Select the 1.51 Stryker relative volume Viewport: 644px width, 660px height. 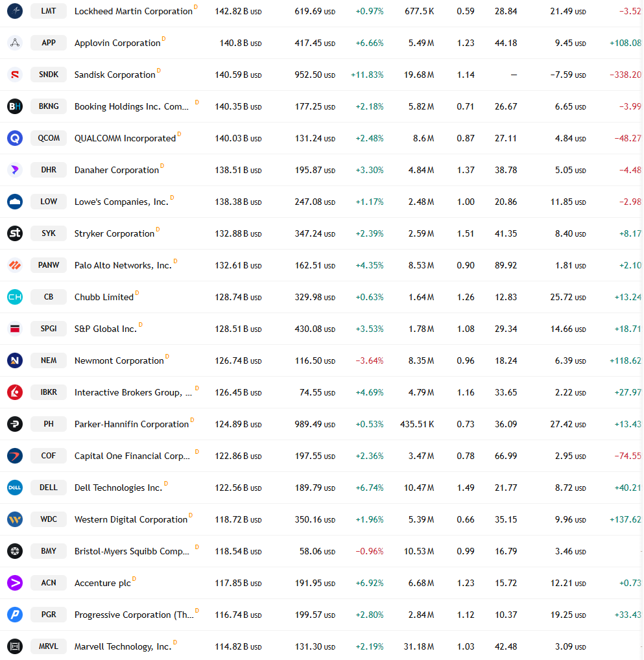point(466,233)
